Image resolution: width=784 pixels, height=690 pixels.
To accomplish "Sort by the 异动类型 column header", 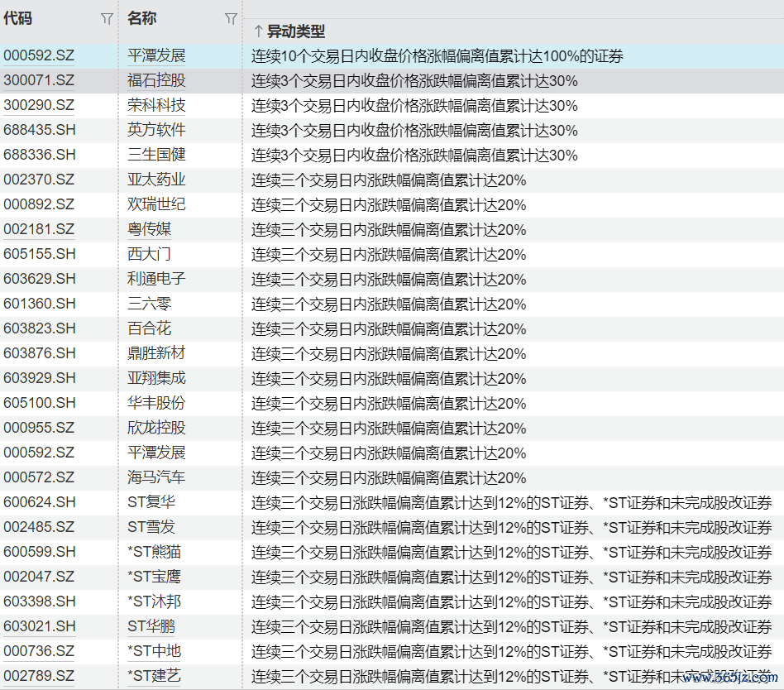I will click(x=295, y=31).
